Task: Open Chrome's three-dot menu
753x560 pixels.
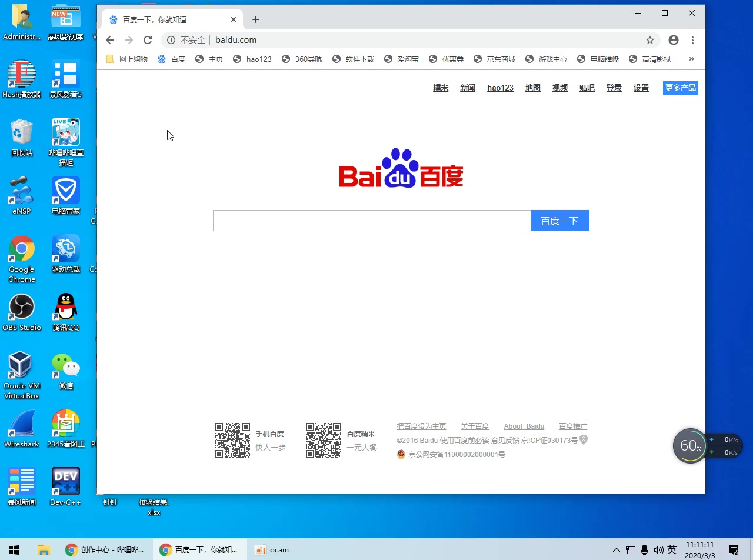Action: [692, 40]
